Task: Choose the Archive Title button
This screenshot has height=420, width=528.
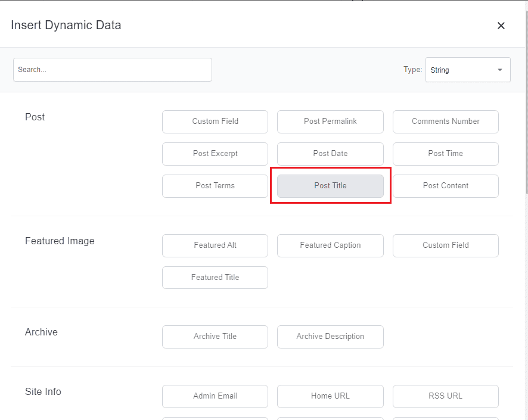Action: (215, 337)
